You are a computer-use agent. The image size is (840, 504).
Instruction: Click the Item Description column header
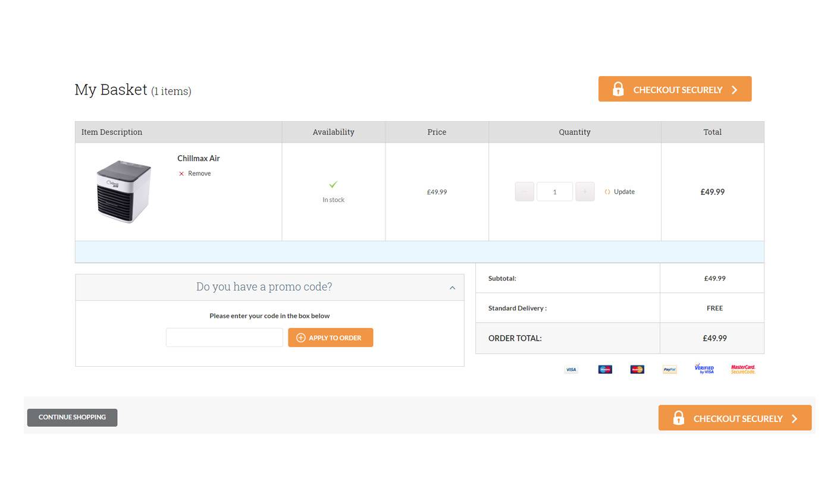click(x=112, y=132)
